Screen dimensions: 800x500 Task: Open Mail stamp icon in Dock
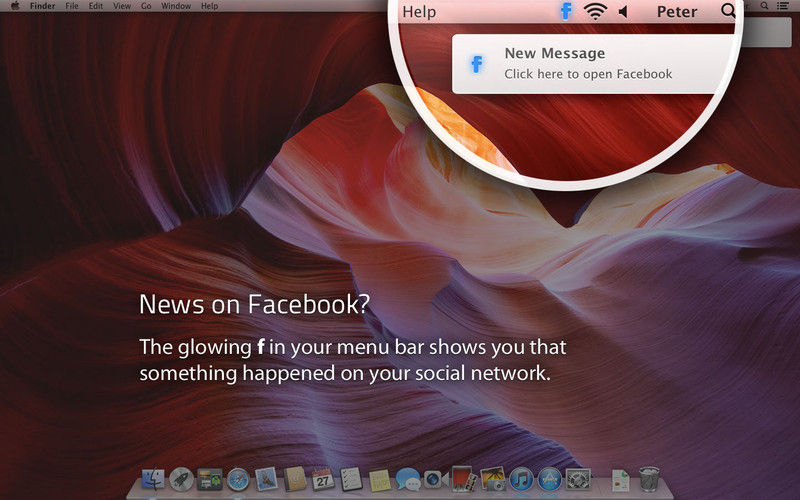pyautogui.click(x=266, y=479)
